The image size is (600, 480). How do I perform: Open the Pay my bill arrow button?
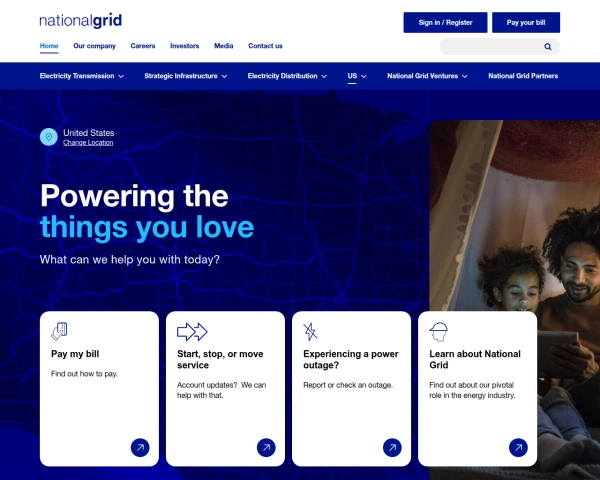point(140,447)
